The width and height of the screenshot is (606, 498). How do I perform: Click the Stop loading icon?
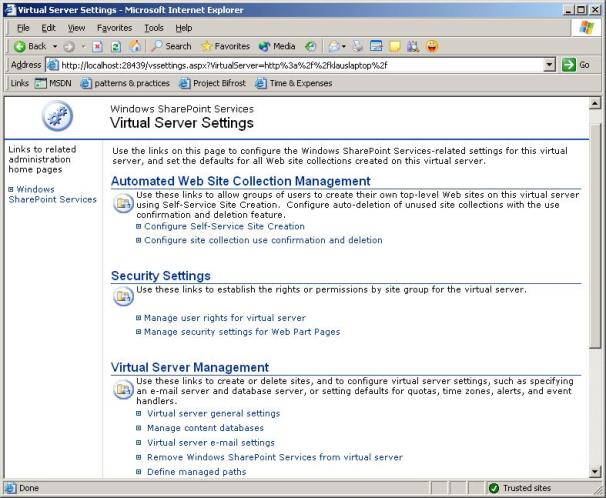(97, 47)
